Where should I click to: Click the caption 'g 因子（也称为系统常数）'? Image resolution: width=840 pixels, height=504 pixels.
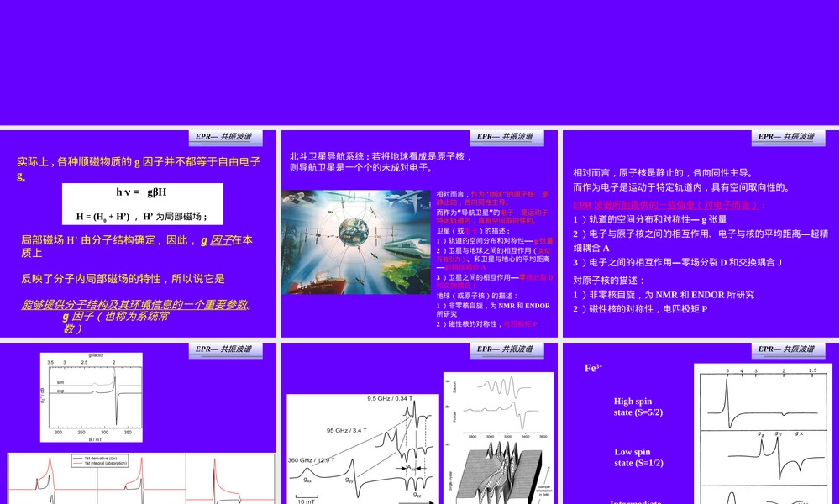(x=115, y=322)
